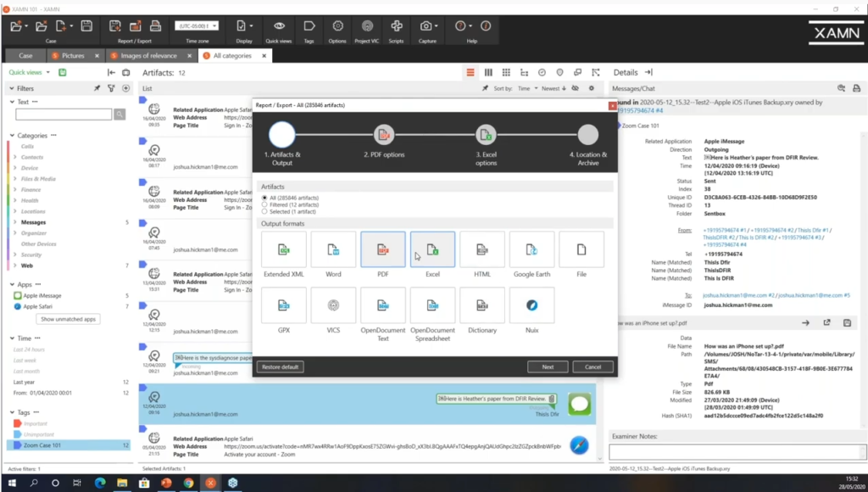Click the Restore default button
The height and width of the screenshot is (492, 868).
280,367
